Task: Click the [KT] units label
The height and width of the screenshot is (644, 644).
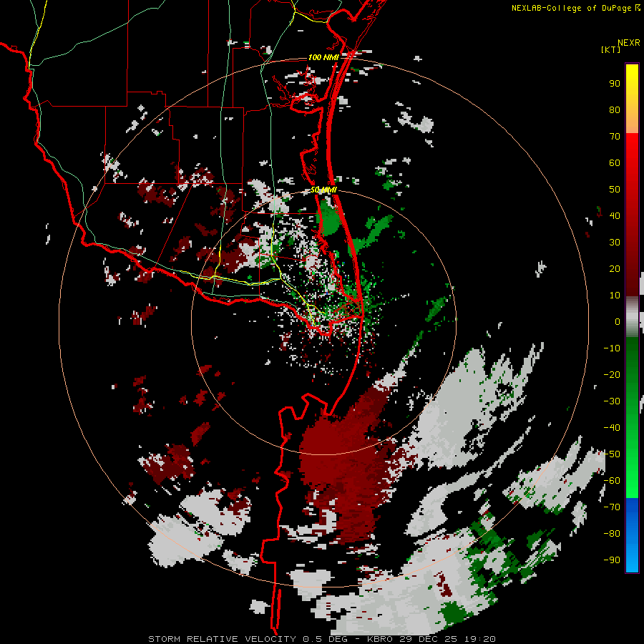Action: coord(610,49)
